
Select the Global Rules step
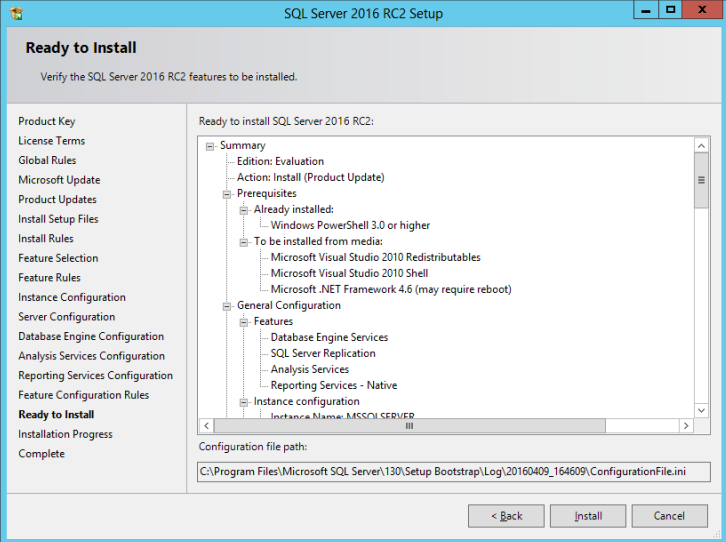coord(47,160)
